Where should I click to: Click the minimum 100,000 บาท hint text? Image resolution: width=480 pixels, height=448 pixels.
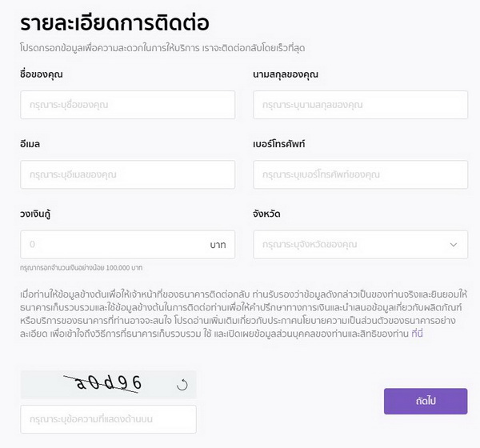(81, 268)
